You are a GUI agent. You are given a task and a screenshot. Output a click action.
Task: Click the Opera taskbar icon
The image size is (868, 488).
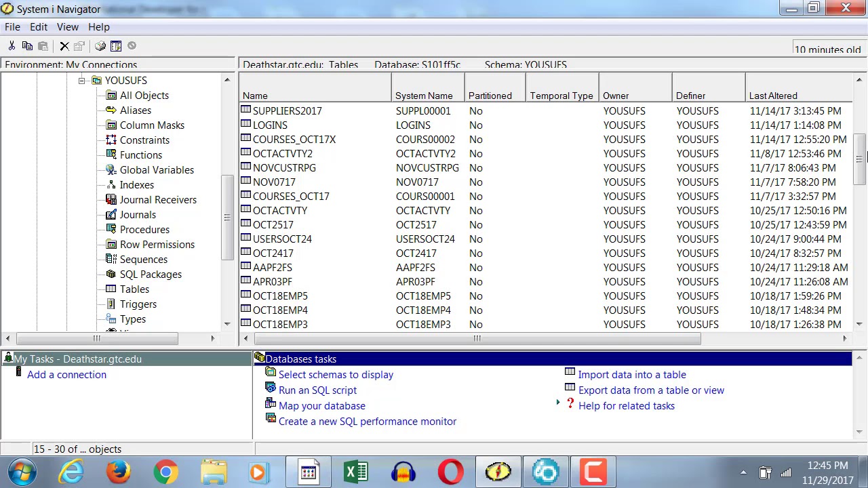pos(451,472)
